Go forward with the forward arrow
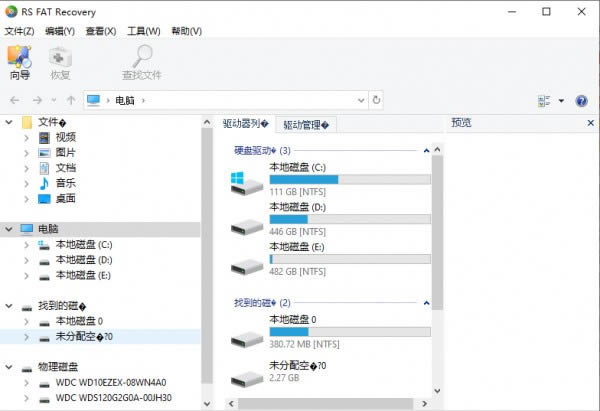 (37, 100)
